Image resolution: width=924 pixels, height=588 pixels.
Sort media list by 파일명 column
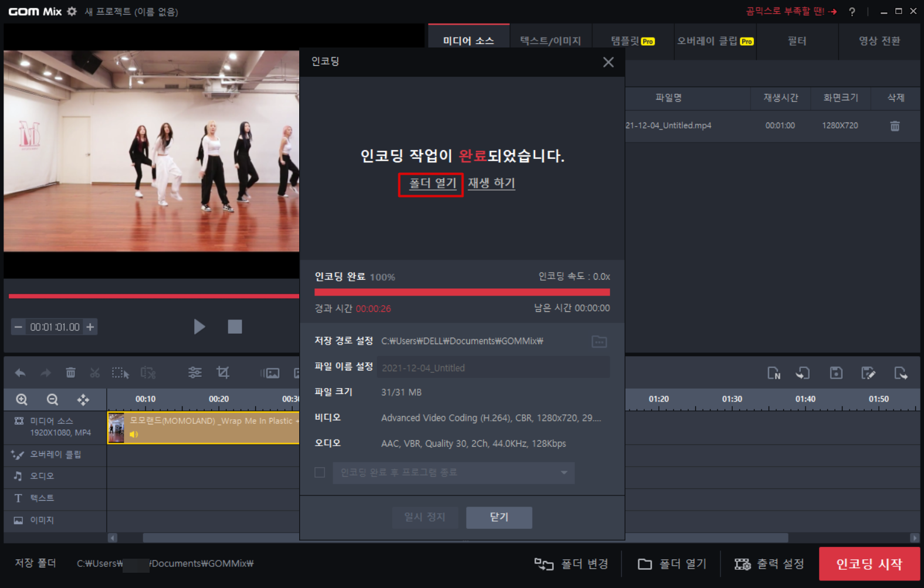669,98
